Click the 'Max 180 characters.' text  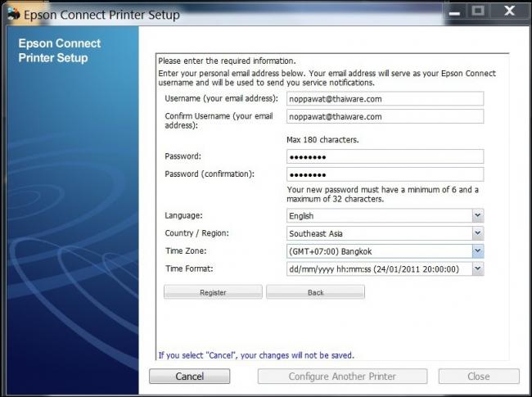click(x=322, y=140)
